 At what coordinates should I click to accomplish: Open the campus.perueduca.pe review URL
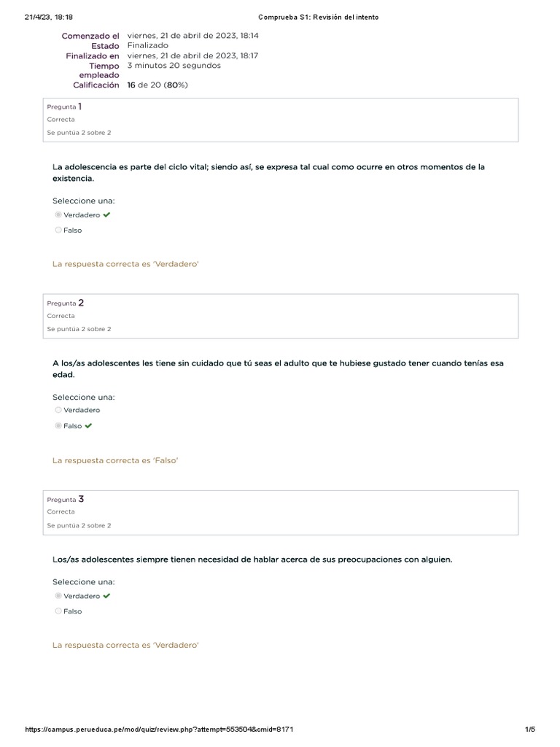pos(159,729)
